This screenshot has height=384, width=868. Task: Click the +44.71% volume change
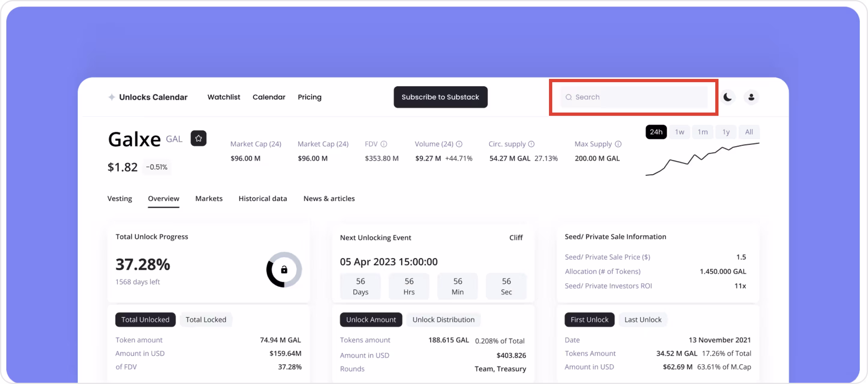(459, 158)
